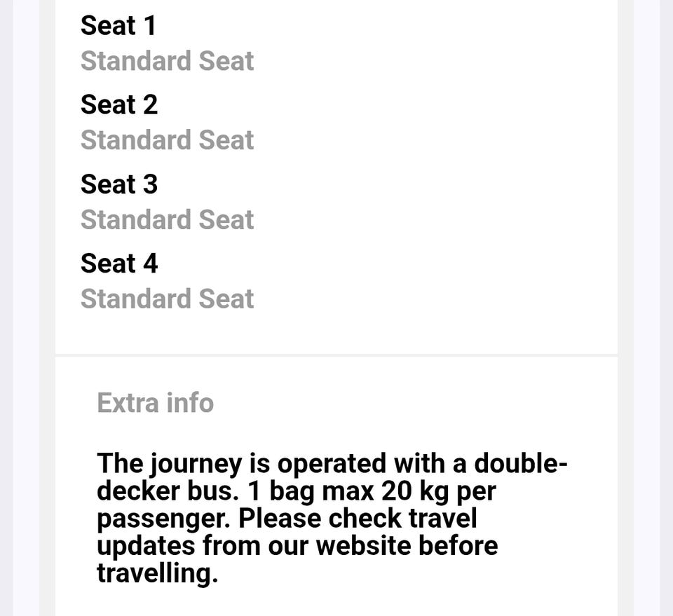The width and height of the screenshot is (673, 616).
Task: Tap Standard Seat under Seat 2
Action: click(x=167, y=141)
